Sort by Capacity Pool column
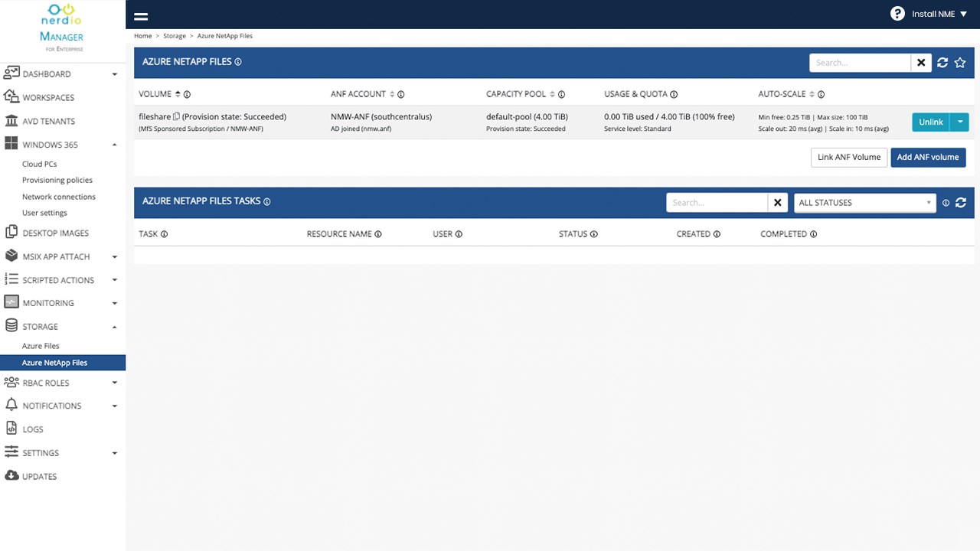Viewport: 980px width, 551px height. tap(552, 94)
